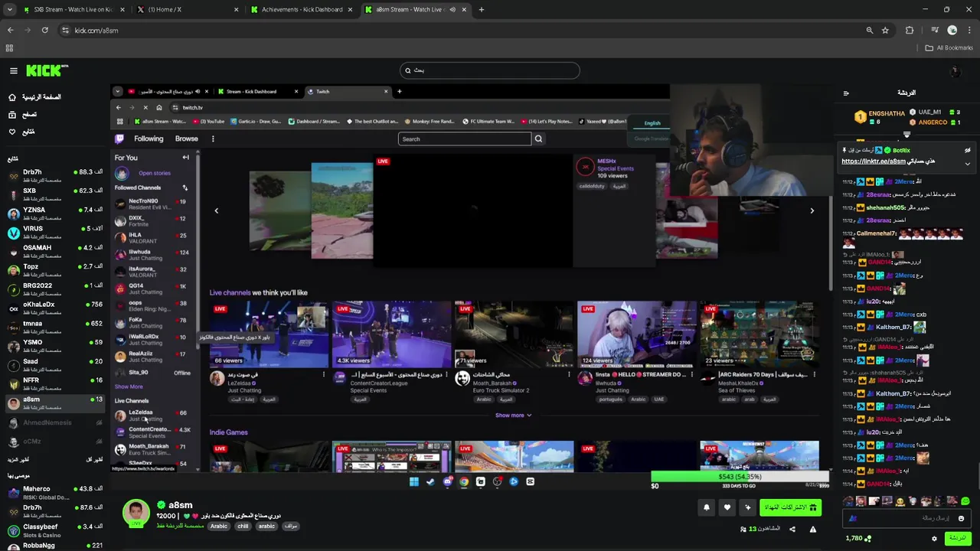Screen dimensions: 980x551
Task: Click the Twitch search magnifier button
Action: [538, 139]
